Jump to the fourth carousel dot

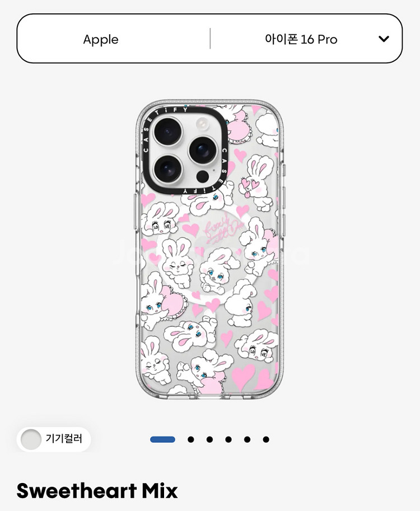pos(228,439)
